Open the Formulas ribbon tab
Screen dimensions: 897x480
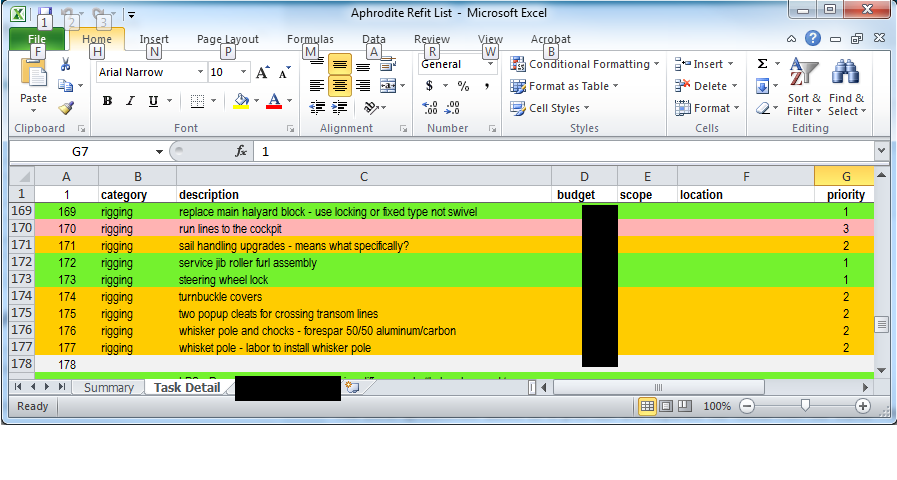pyautogui.click(x=310, y=39)
